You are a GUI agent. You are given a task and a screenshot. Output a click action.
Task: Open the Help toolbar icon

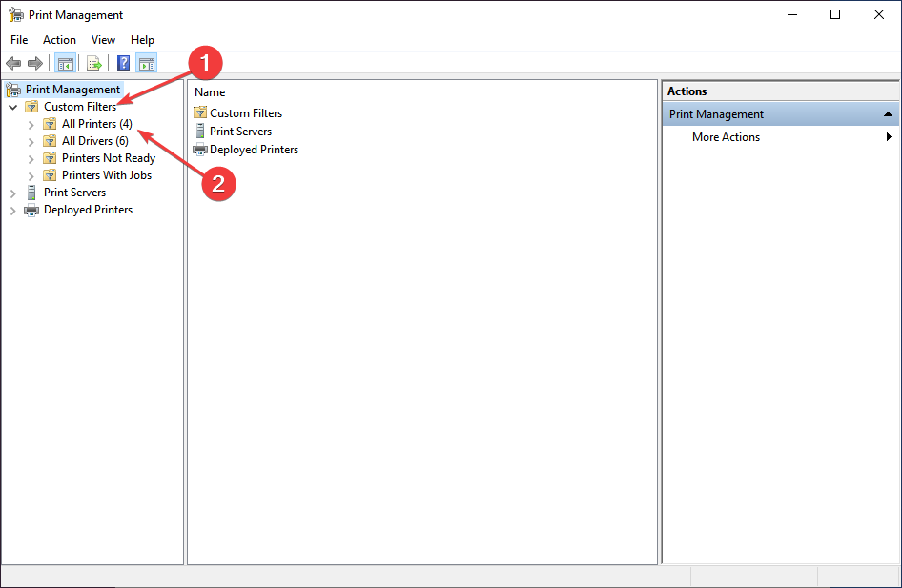pos(123,63)
